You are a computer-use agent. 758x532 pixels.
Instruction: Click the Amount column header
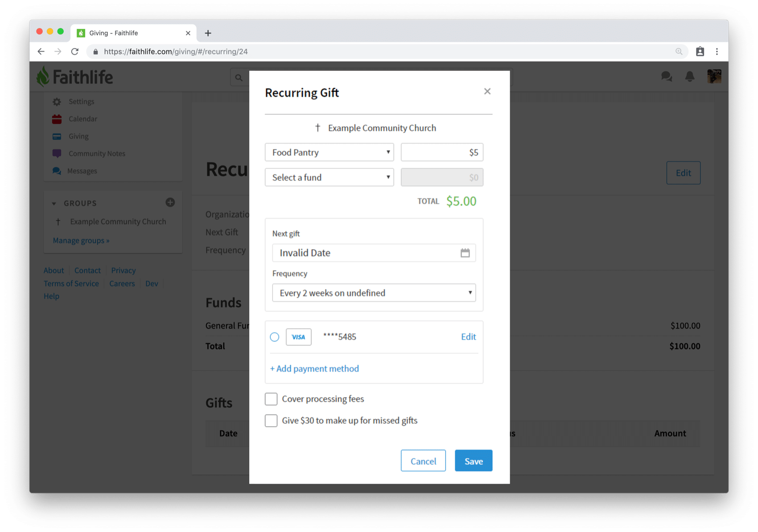(670, 433)
